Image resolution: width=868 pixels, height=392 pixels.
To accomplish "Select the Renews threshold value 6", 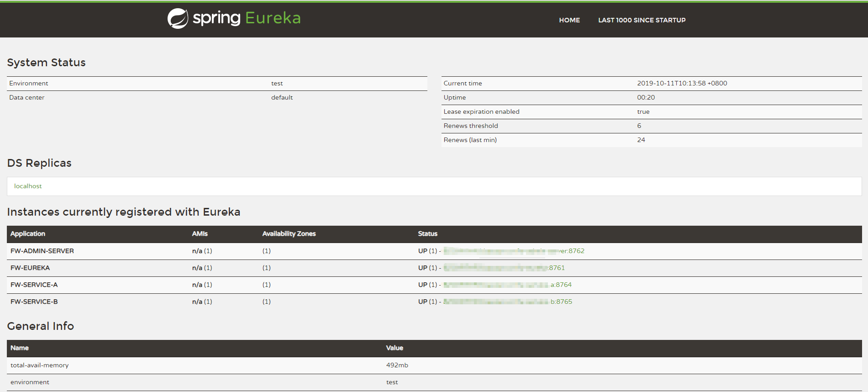I will [x=639, y=126].
